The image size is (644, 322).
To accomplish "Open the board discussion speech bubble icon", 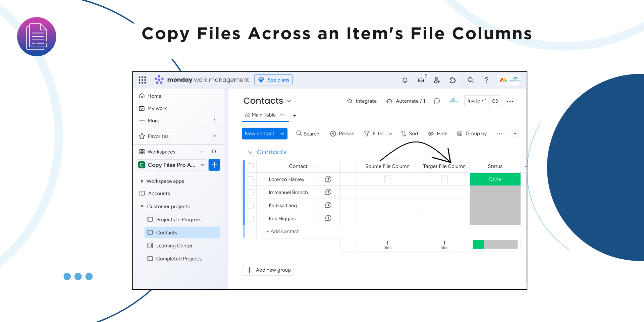I will click(x=437, y=101).
